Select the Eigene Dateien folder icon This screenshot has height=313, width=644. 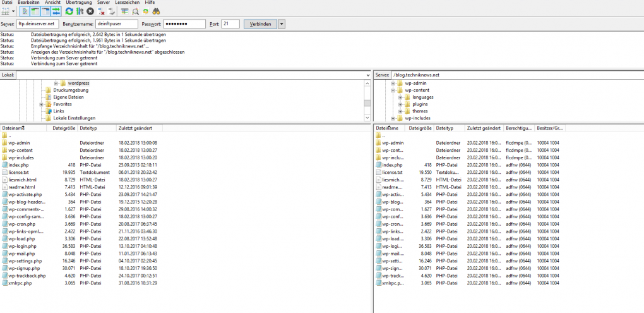coord(49,97)
